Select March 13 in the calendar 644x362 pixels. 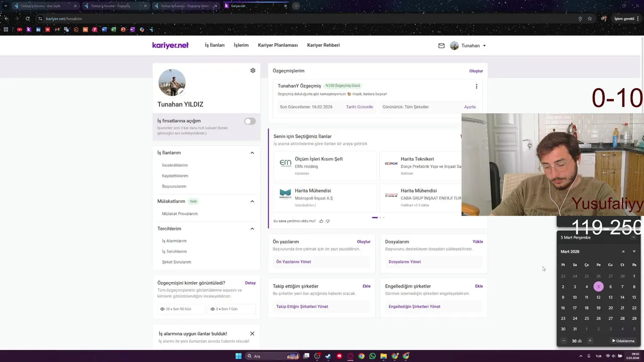pyautogui.click(x=610, y=297)
